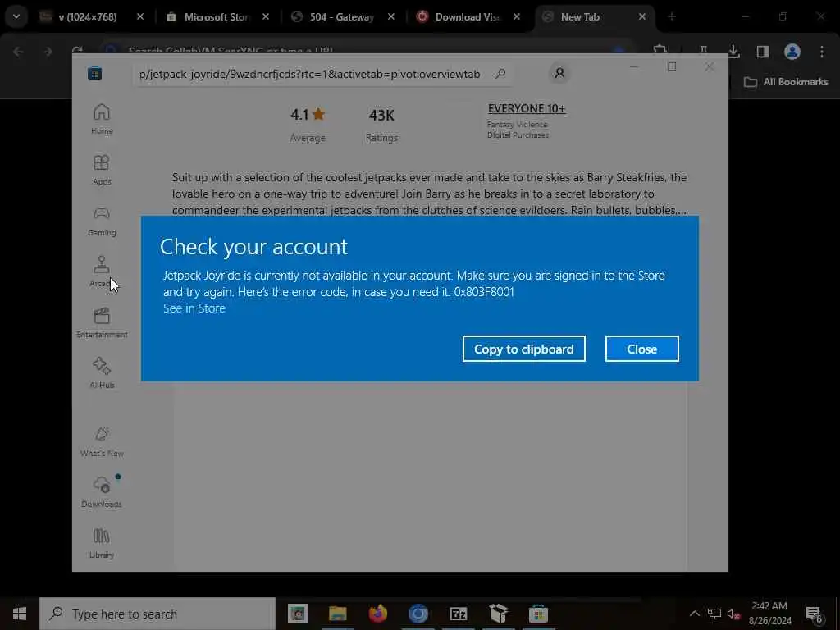Viewport: 840px width, 630px height.
Task: Open the See in Store link
Action: coord(194,308)
